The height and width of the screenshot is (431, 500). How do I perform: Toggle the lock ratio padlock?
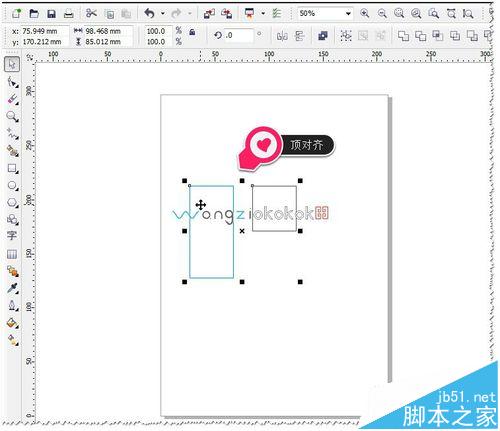pyautogui.click(x=192, y=32)
